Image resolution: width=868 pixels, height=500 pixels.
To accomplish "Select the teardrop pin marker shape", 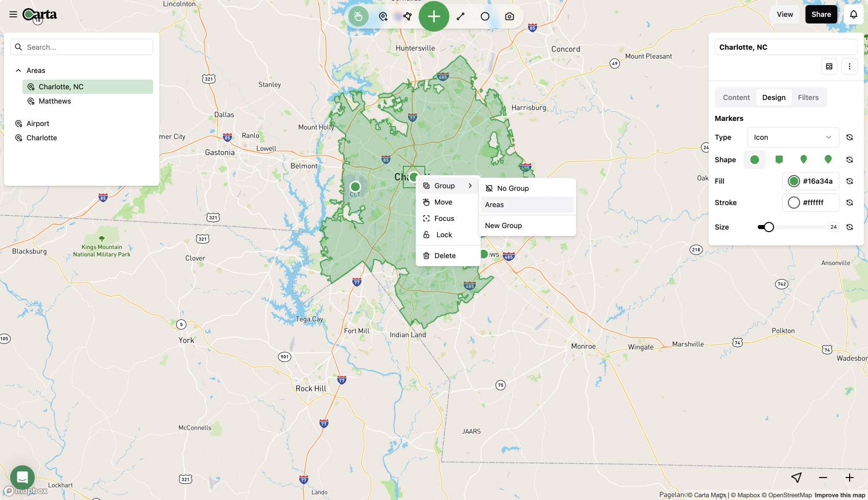I will [803, 159].
